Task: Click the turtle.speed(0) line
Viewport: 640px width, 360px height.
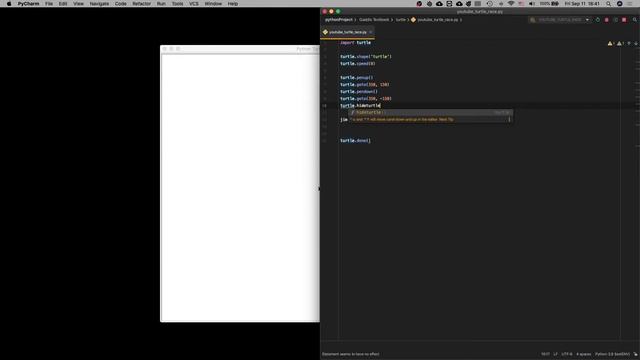Action: (x=358, y=64)
